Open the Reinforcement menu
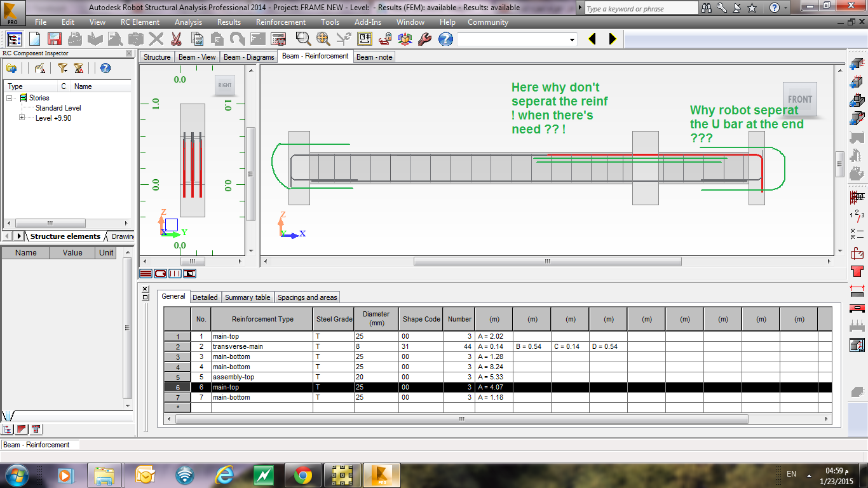This screenshot has height=488, width=868. pos(280,22)
